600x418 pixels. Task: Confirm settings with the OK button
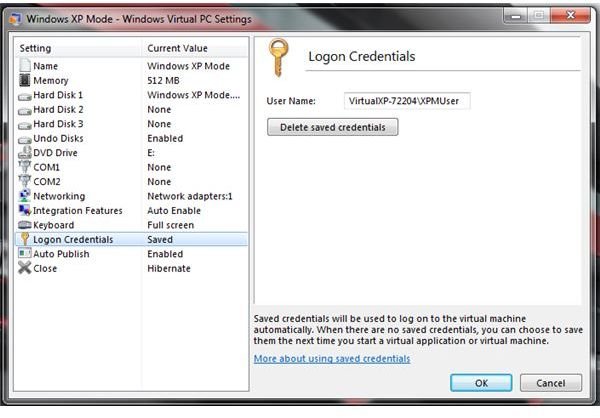[481, 383]
